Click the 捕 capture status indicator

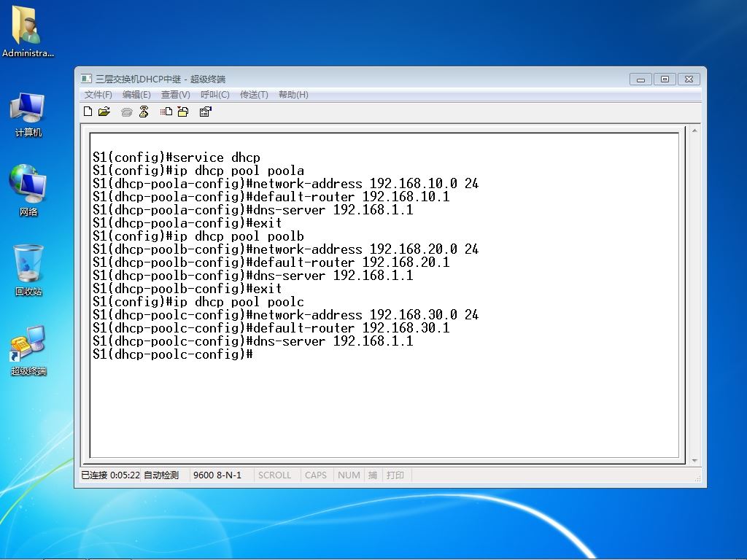[x=373, y=475]
